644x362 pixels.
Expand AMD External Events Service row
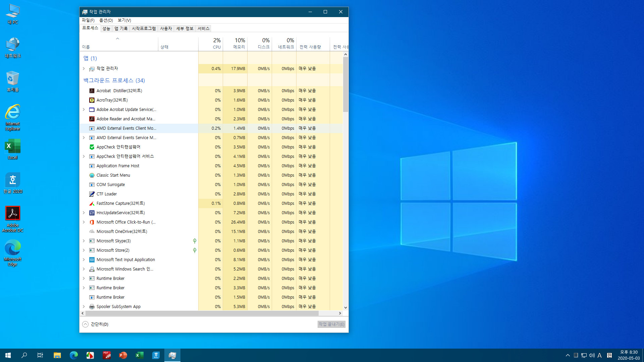click(84, 138)
